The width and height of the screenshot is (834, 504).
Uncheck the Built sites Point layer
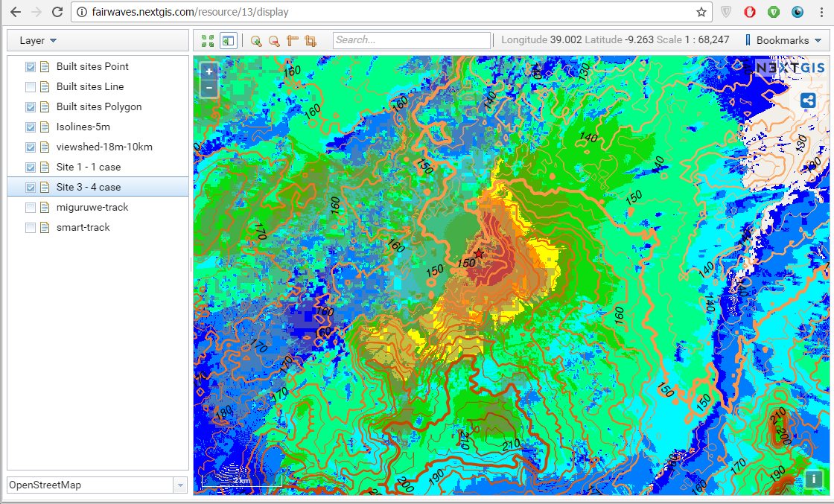tap(31, 67)
